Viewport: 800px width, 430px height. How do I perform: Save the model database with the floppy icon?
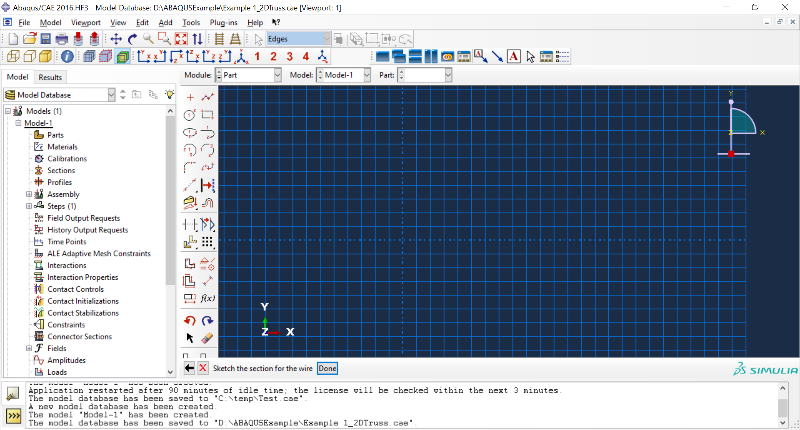(x=45, y=39)
